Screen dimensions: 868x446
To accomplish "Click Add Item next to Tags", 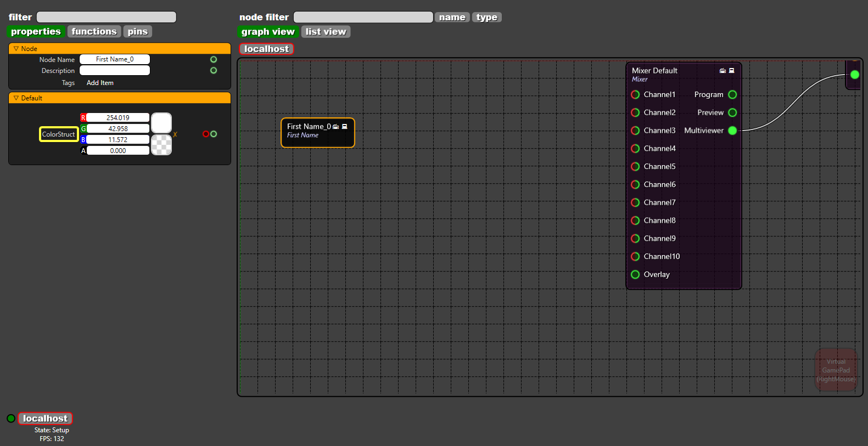I will point(100,83).
